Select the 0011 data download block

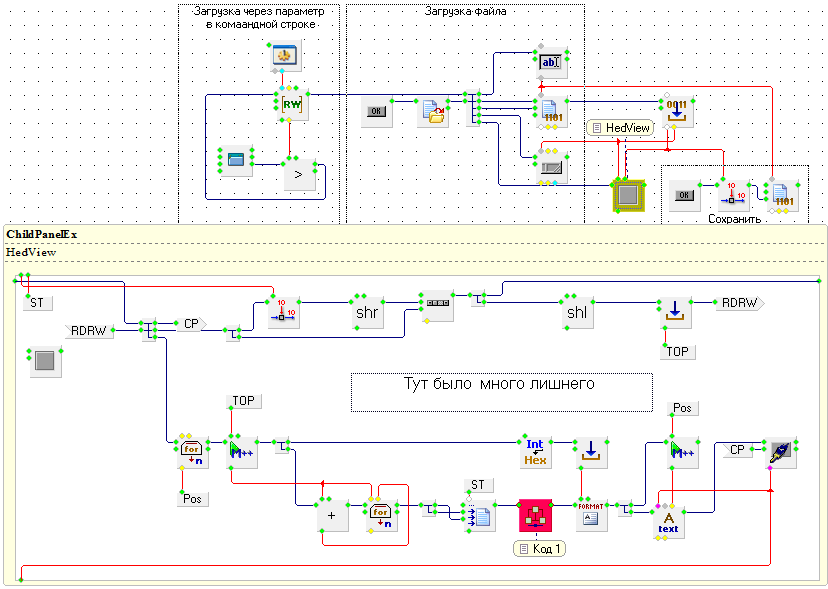(x=677, y=111)
